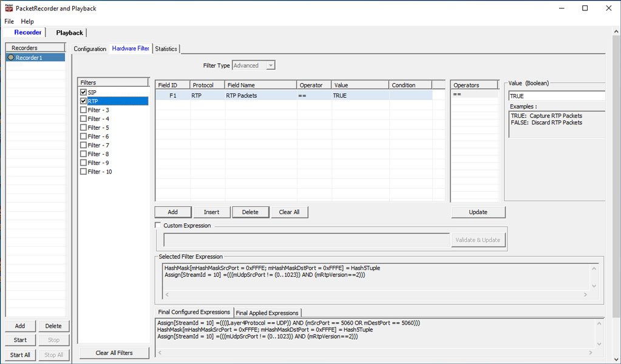Screen dimensions: 621x364
Task: Click the Recorders list header
Action: click(x=36, y=47)
